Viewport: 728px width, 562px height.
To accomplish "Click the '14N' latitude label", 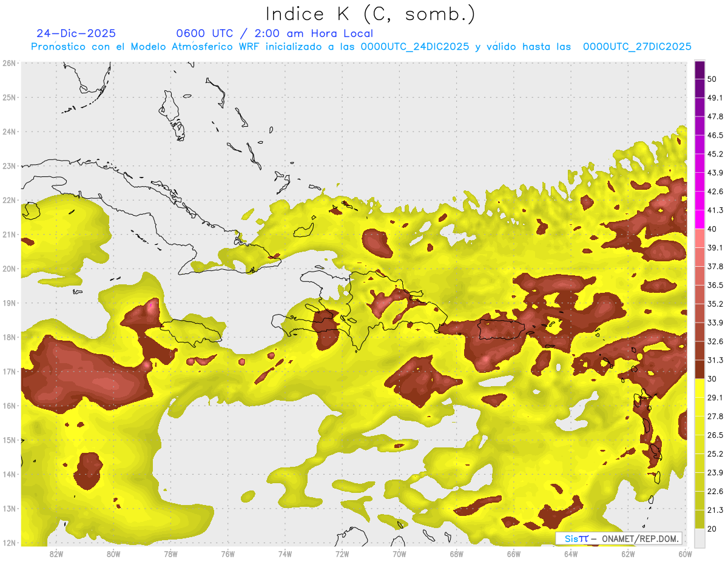I will pyautogui.click(x=9, y=474).
